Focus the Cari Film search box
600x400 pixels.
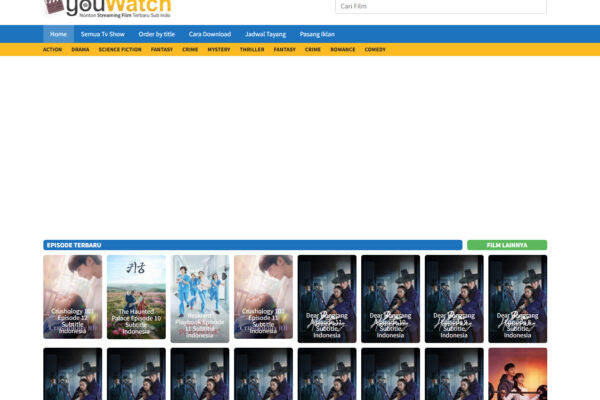click(x=441, y=6)
